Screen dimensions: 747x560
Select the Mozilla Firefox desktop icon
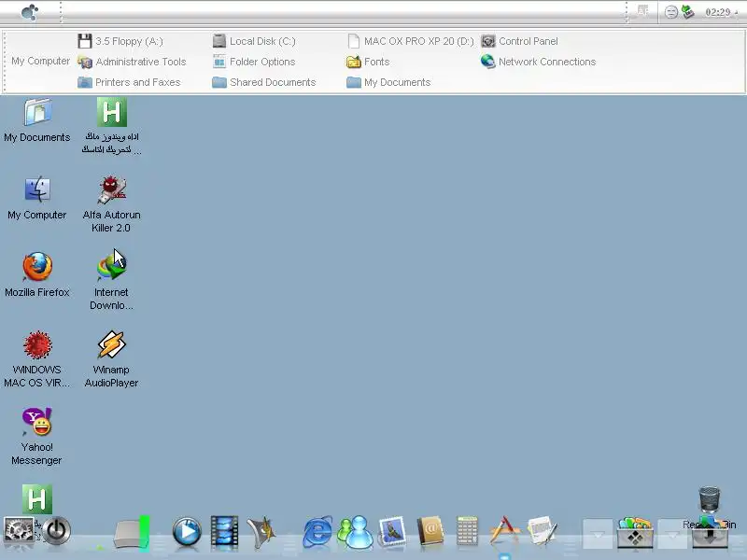coord(37,275)
